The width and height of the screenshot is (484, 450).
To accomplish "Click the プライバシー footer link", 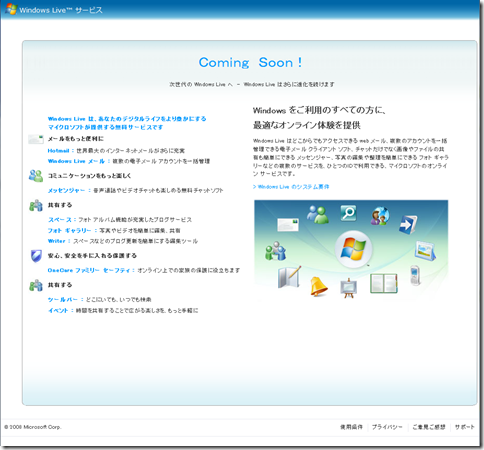I will point(387,427).
